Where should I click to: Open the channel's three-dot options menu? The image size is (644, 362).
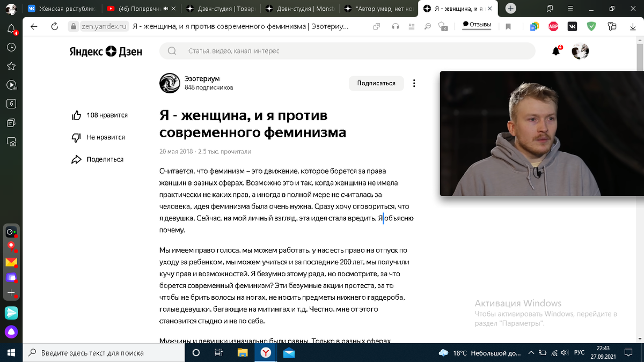tap(414, 83)
